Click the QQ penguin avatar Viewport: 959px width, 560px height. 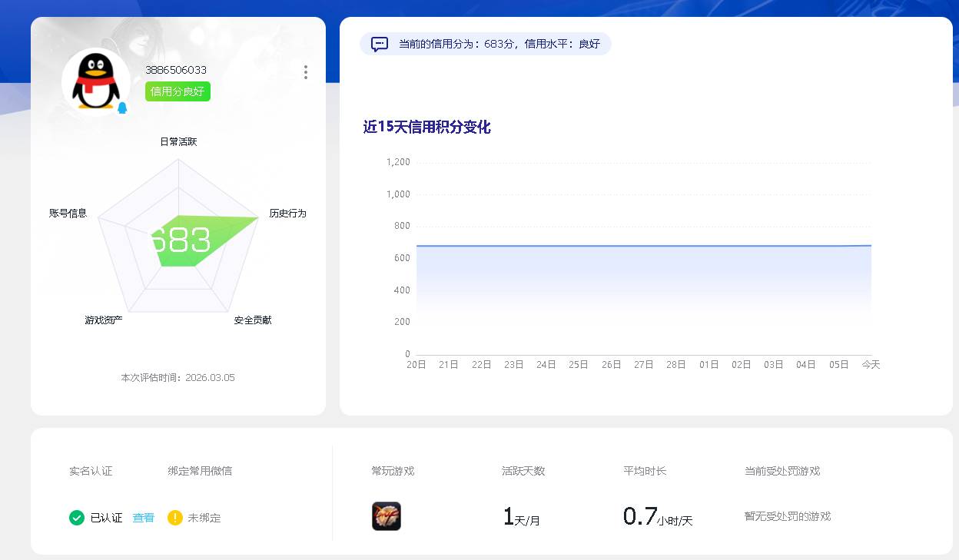click(x=95, y=79)
